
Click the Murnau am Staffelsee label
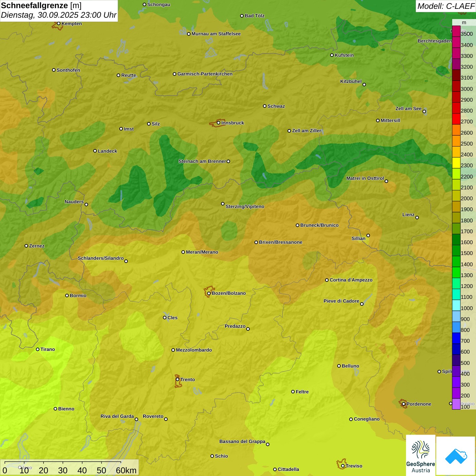[216, 34]
